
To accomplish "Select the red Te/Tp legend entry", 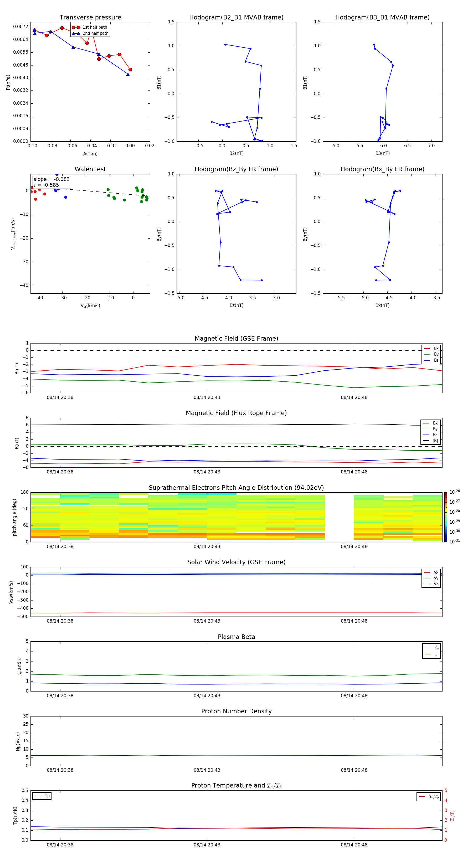I will 429,796.
